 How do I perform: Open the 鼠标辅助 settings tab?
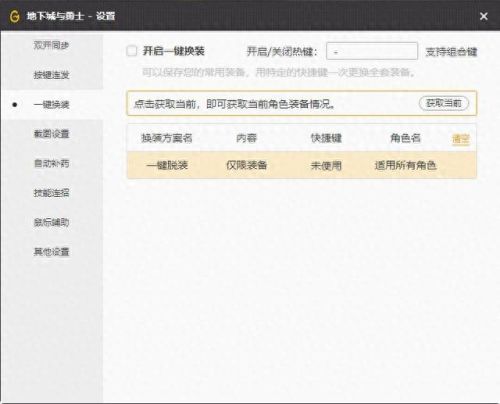[51, 222]
